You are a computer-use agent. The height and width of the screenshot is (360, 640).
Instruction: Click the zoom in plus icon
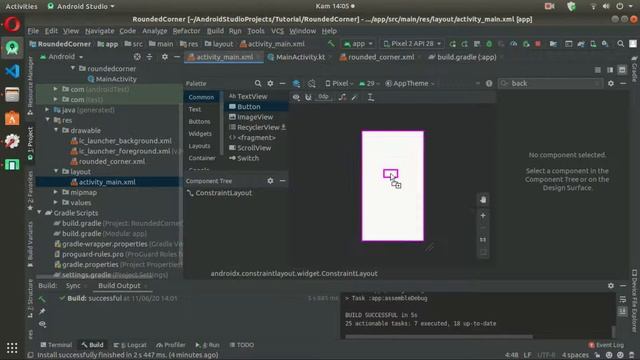[483, 216]
